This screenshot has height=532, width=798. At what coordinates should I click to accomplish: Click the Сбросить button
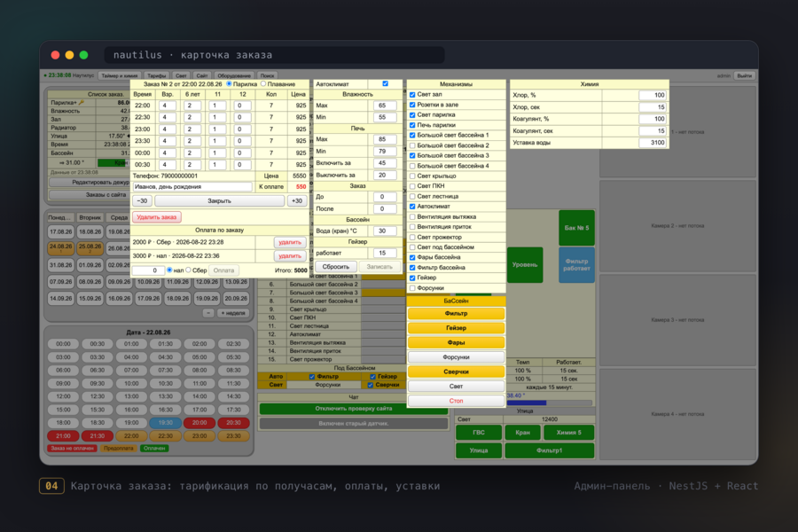335,267
